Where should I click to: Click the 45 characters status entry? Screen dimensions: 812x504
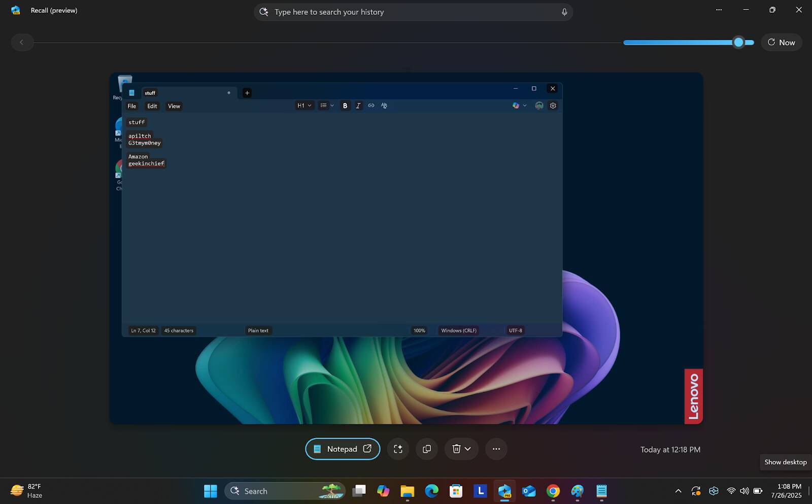tap(179, 330)
